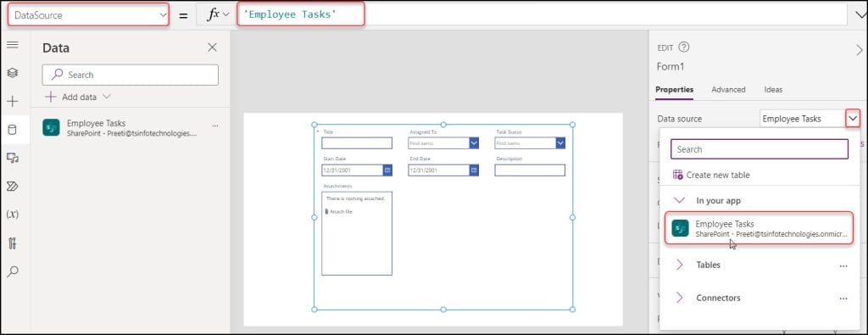Viewport: 868px width, 335px height.
Task: Click the Title text input on form
Action: click(357, 143)
